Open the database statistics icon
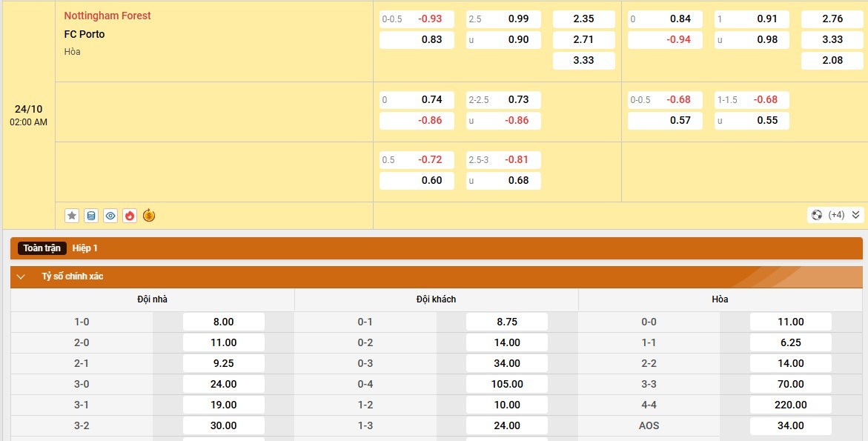 click(x=91, y=216)
